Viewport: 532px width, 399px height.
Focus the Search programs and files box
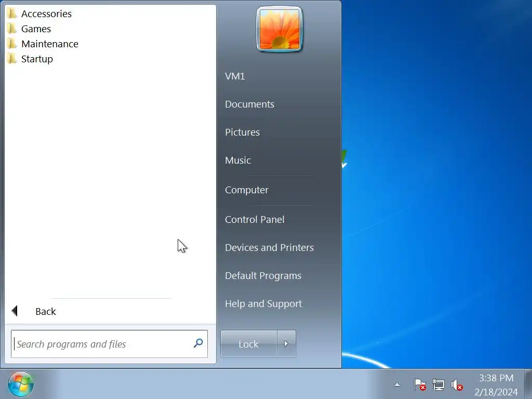tap(109, 344)
